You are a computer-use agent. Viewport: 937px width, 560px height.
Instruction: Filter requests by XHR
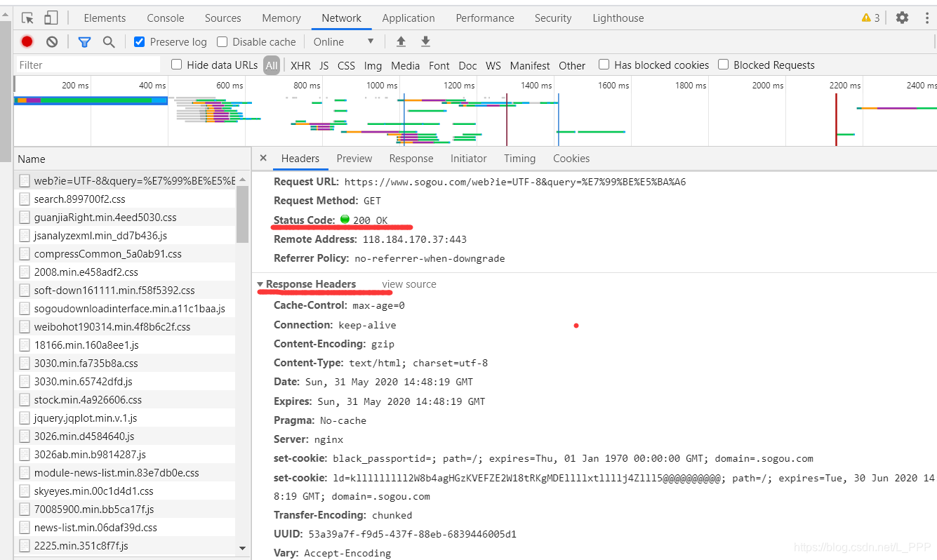300,65
